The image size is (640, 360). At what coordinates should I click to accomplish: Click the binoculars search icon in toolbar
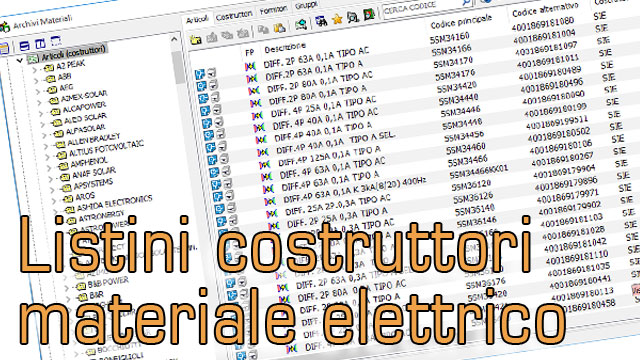click(x=321, y=21)
